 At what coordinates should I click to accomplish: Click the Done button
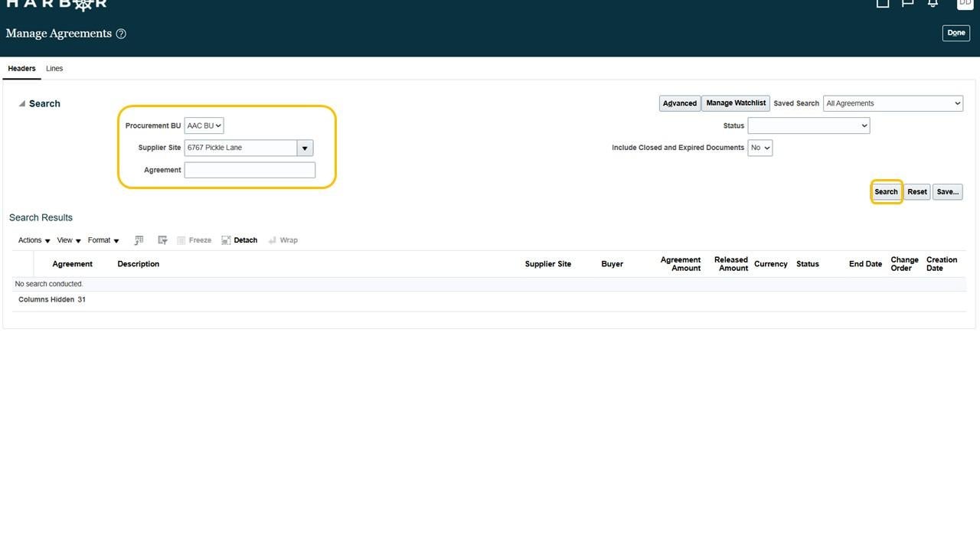[956, 33]
